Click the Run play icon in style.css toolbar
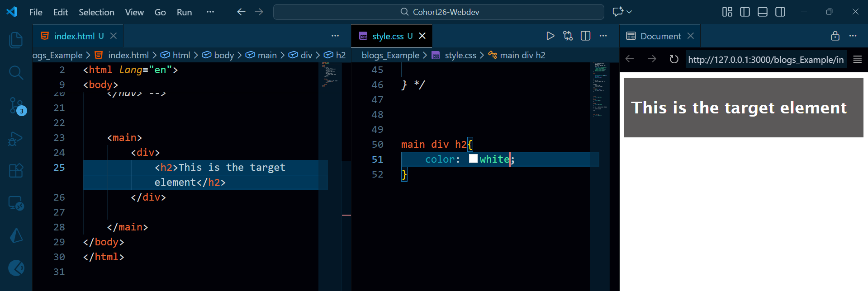 tap(550, 36)
